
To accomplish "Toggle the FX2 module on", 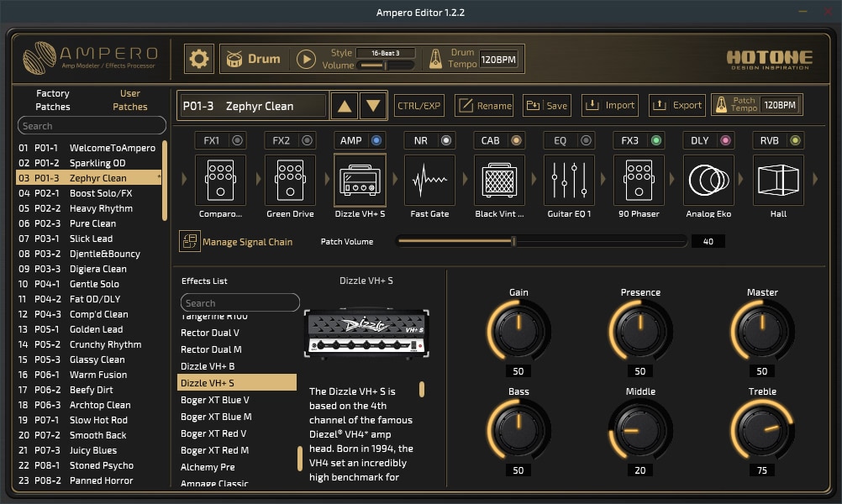I will point(307,140).
